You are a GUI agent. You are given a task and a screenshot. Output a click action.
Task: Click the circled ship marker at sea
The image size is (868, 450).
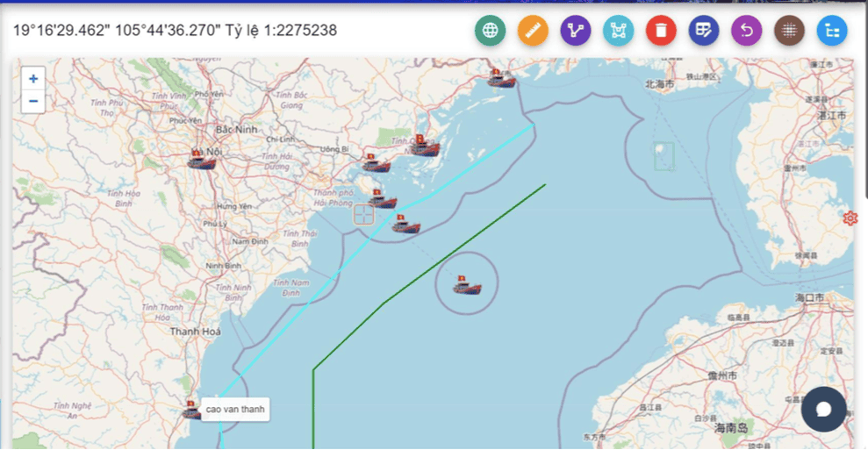click(467, 284)
